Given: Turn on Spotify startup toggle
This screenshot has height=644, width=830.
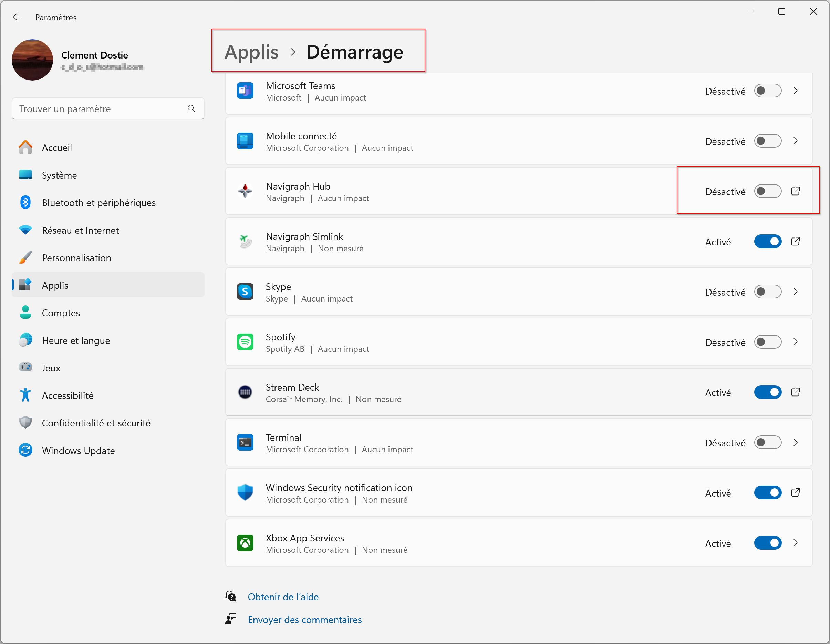Looking at the screenshot, I should (x=768, y=342).
